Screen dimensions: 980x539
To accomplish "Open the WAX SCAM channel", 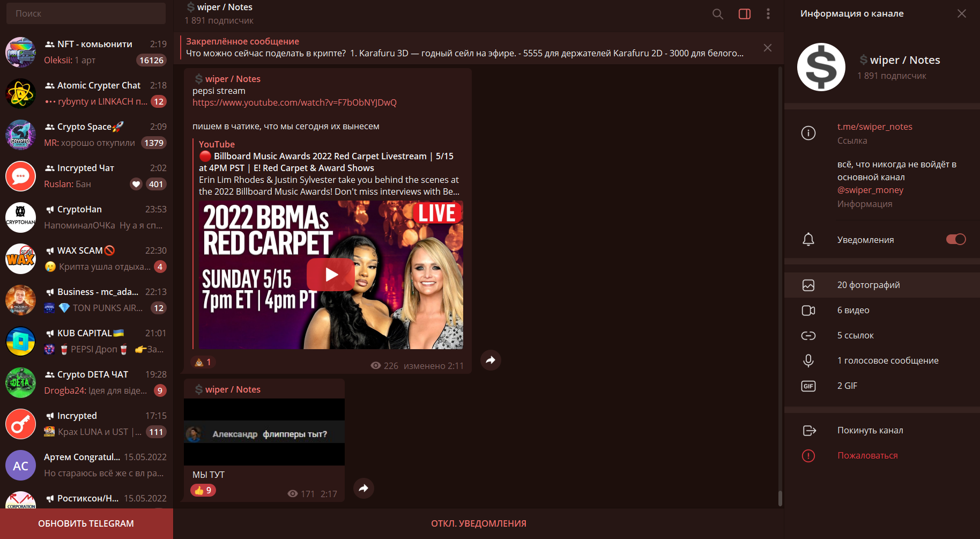I will [86, 259].
